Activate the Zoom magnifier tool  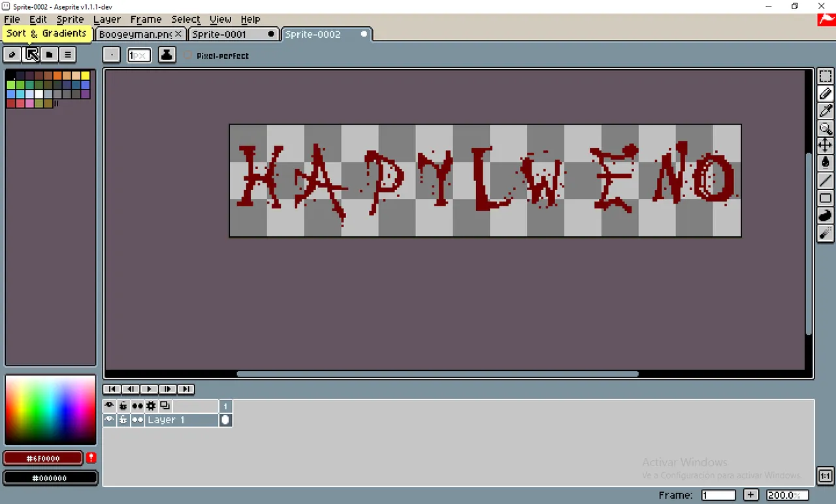point(826,128)
